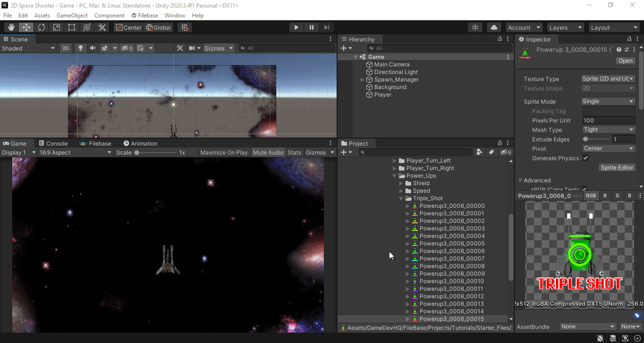Toggle scene lighting bulb icon
The height and width of the screenshot is (343, 644).
81,48
